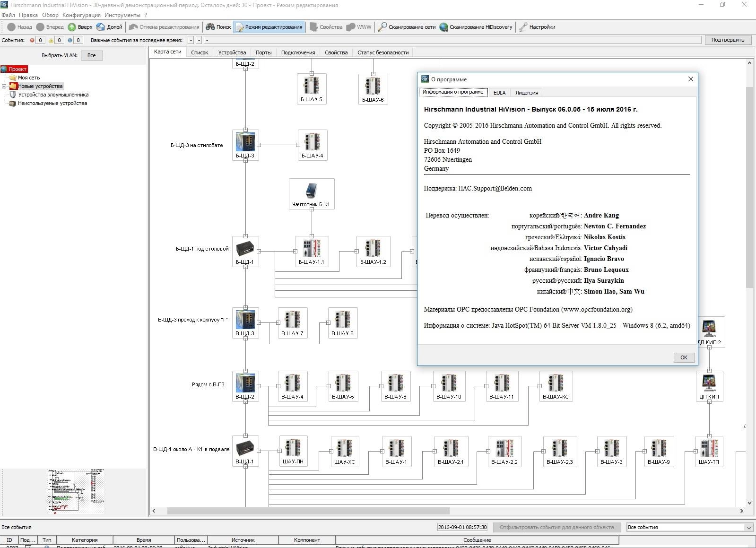Click OK in the О программе dialog
The image size is (756, 548).
[684, 357]
